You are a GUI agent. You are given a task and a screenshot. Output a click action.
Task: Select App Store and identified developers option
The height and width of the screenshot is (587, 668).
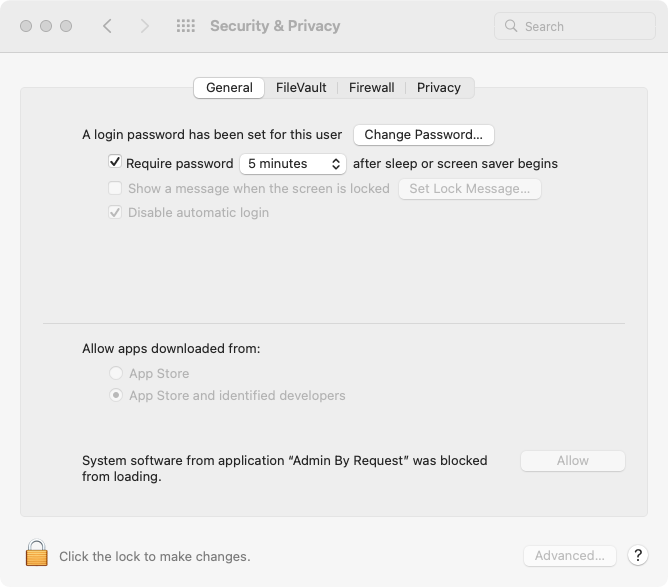point(116,395)
